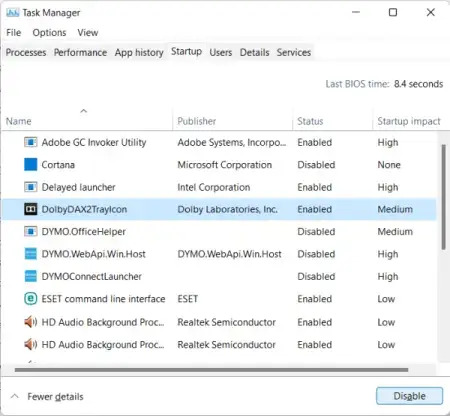
Task: Click the Intel Corporation publisher cell
Action: click(x=214, y=187)
